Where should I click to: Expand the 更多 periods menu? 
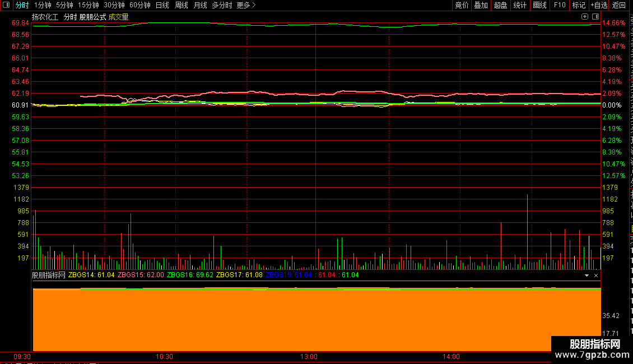click(x=246, y=5)
